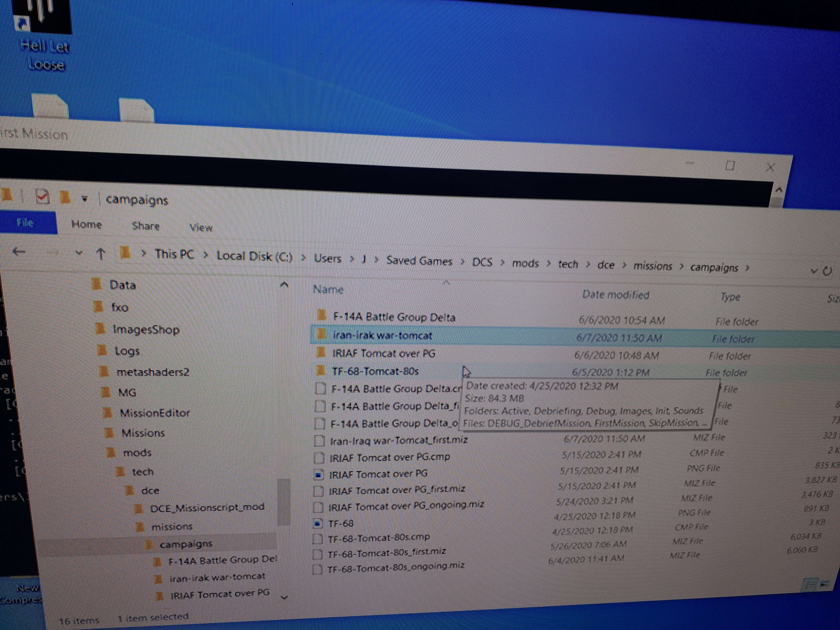Screen dimensions: 840x630
Task: Click 'missions' breadcrumb in address bar
Action: (652, 267)
